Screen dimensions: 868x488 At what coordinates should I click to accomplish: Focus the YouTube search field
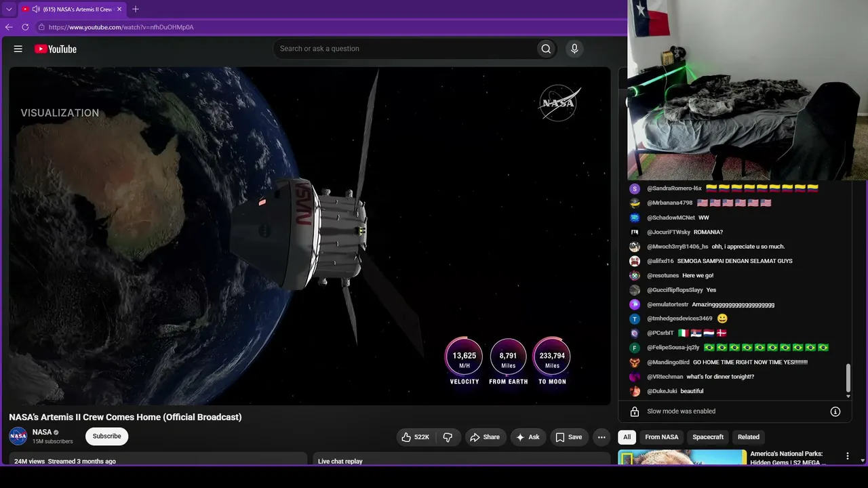(x=404, y=49)
